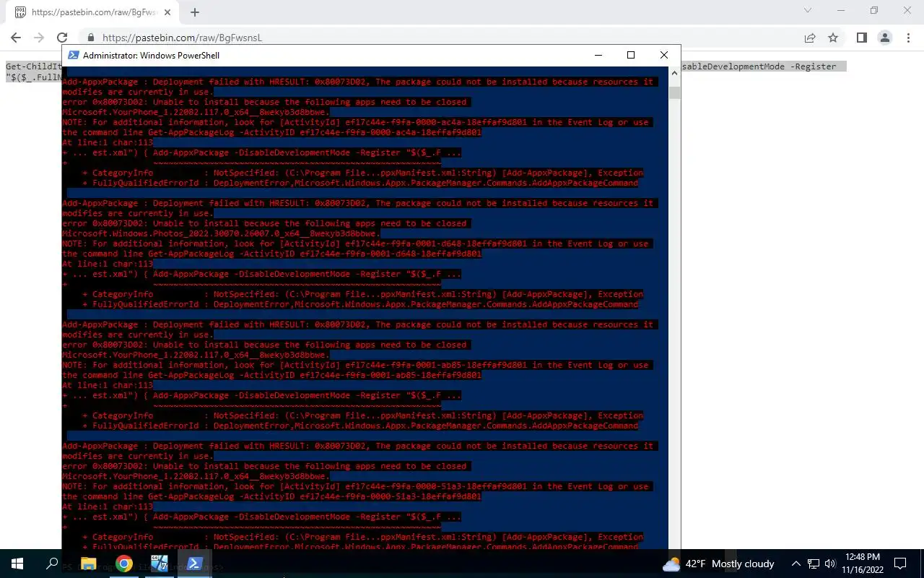
Task: Click Get-AppPackageLog line with ActivityID 0001-d648
Action: point(271,254)
